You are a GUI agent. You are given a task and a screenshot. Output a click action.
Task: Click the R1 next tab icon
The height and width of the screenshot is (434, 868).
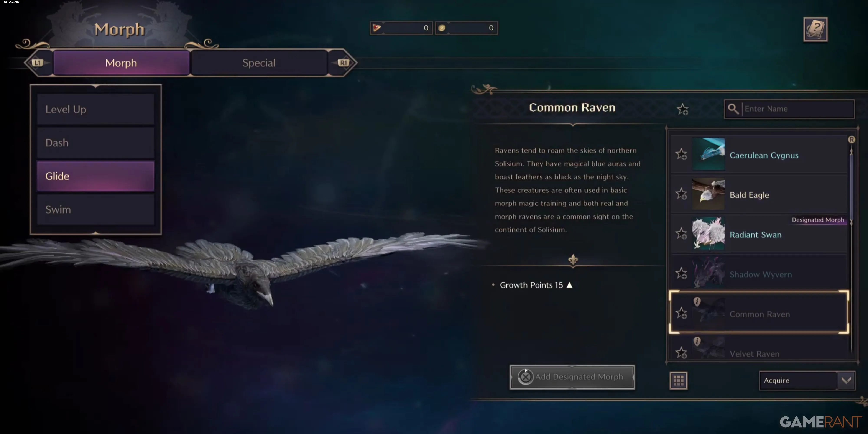[343, 63]
